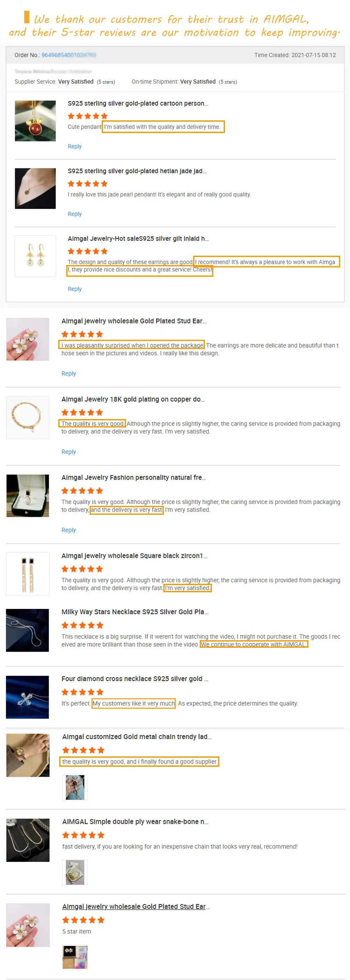This screenshot has height=980, width=350.
Task: Reply to the hetian jade pendant review
Action: 75,214
